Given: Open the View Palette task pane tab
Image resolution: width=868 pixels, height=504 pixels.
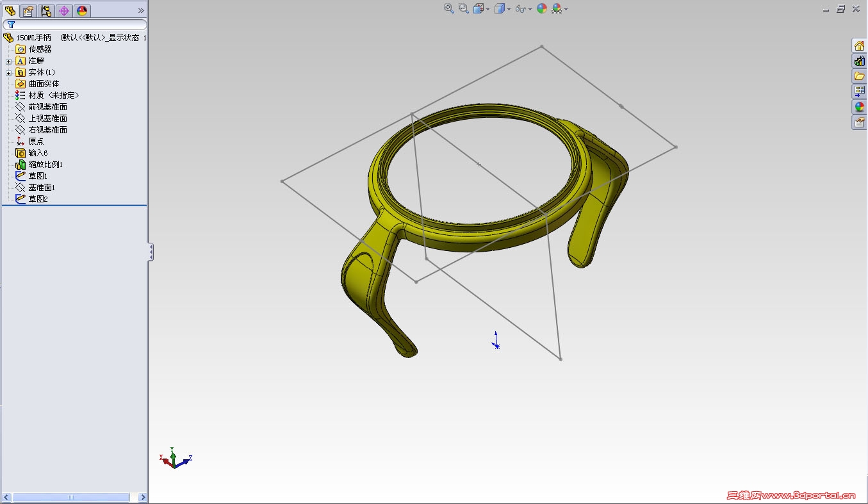Looking at the screenshot, I should click(859, 92).
